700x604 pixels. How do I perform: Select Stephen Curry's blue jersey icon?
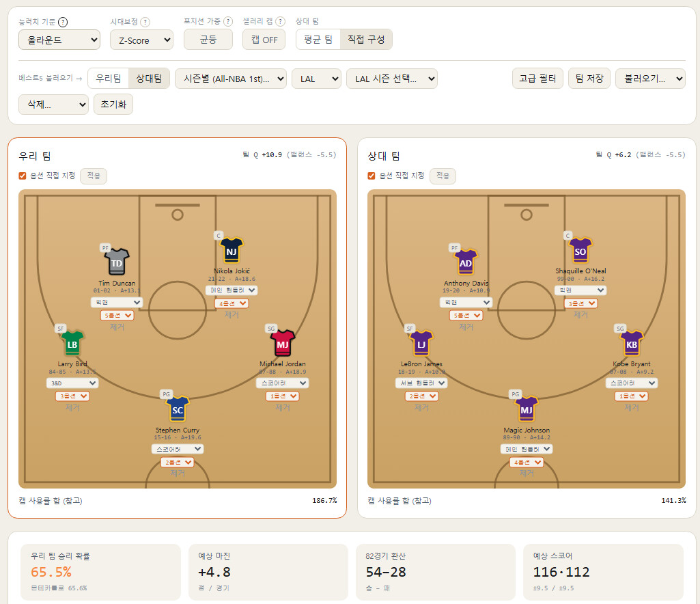178,409
